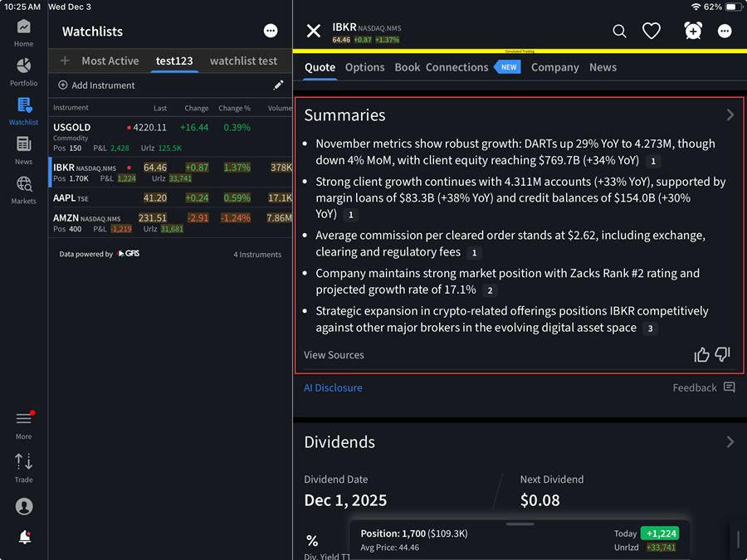The image size is (747, 560).
Task: Open the Watchlists three-dot menu
Action: (x=271, y=31)
